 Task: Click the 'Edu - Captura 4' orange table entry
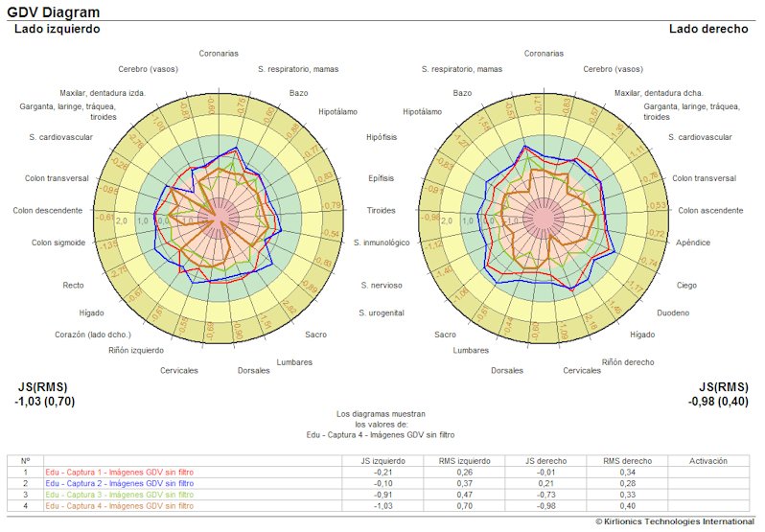119,505
